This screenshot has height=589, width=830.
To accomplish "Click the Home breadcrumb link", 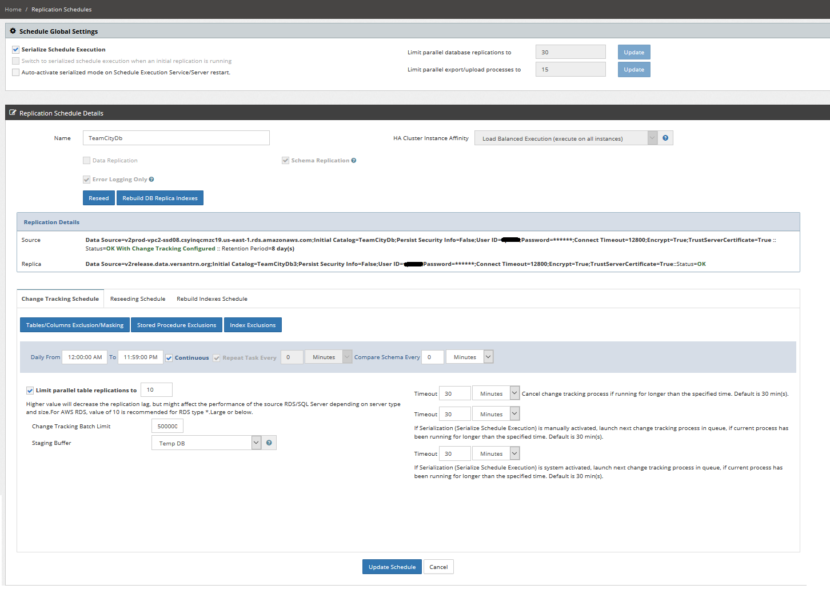I will tap(15, 7).
